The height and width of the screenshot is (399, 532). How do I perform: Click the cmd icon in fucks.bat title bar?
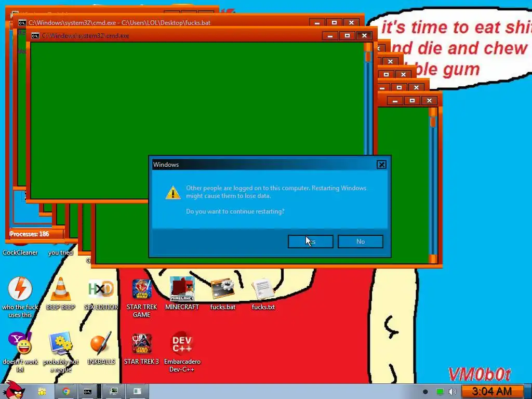(x=22, y=23)
